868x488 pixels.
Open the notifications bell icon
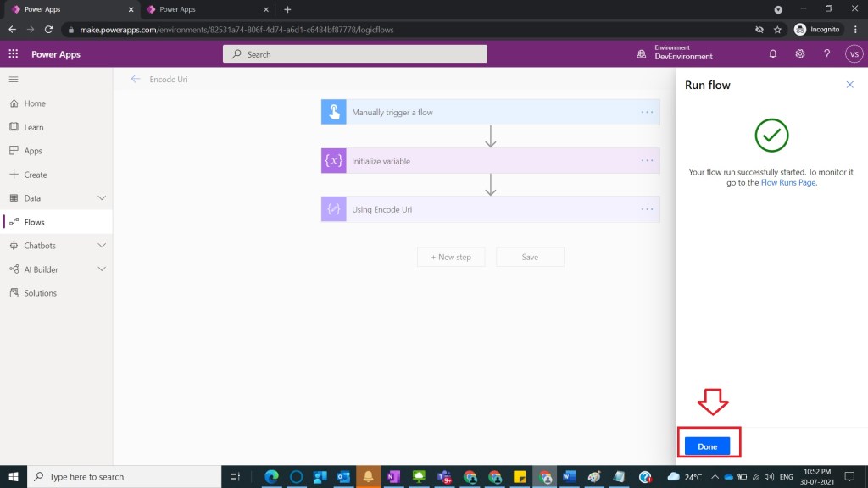coord(772,53)
